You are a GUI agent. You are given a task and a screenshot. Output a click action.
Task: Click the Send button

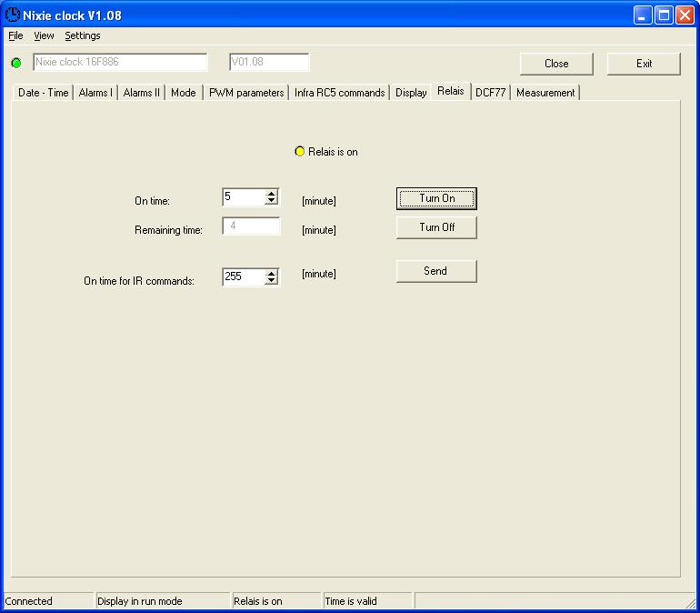pyautogui.click(x=436, y=271)
